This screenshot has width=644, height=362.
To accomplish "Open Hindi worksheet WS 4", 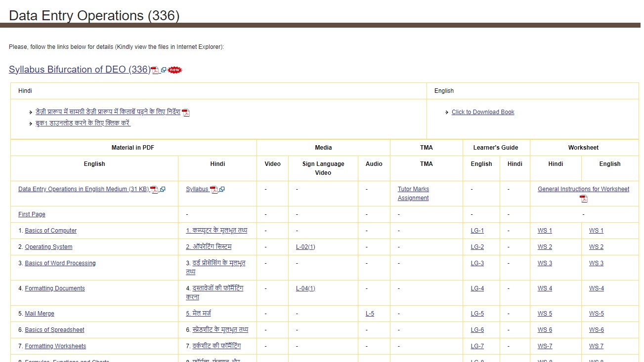I will (x=545, y=288).
